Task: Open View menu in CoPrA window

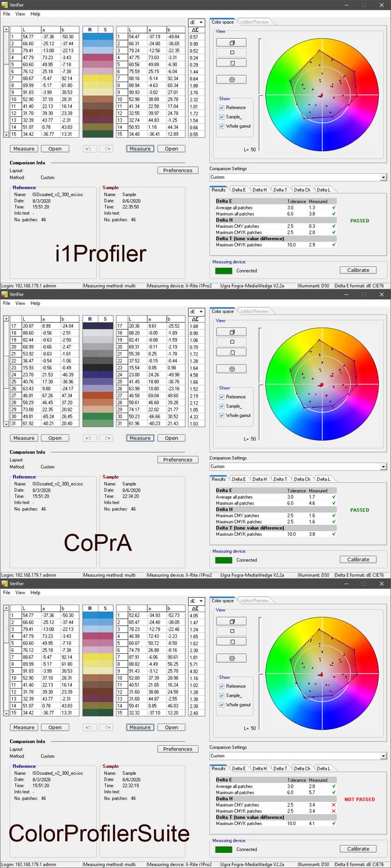Action: (20, 303)
